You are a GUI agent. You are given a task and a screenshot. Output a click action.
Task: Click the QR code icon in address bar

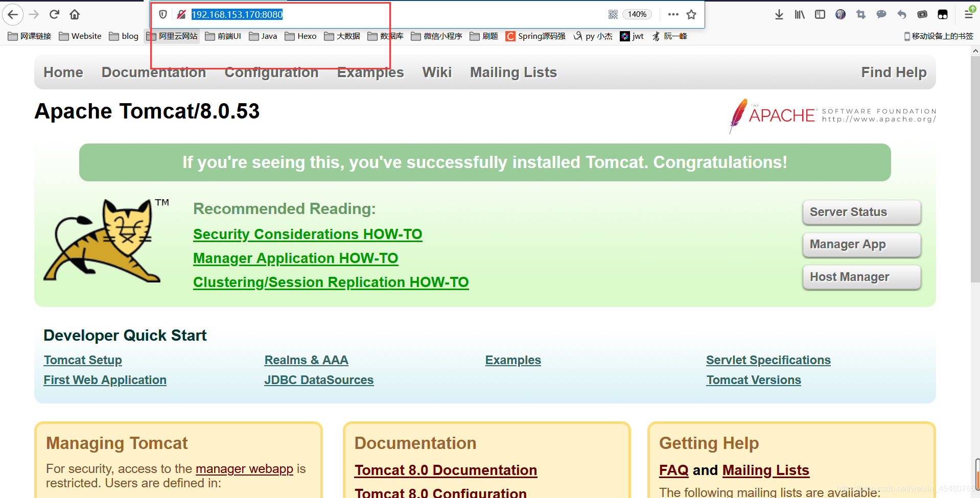pyautogui.click(x=613, y=14)
